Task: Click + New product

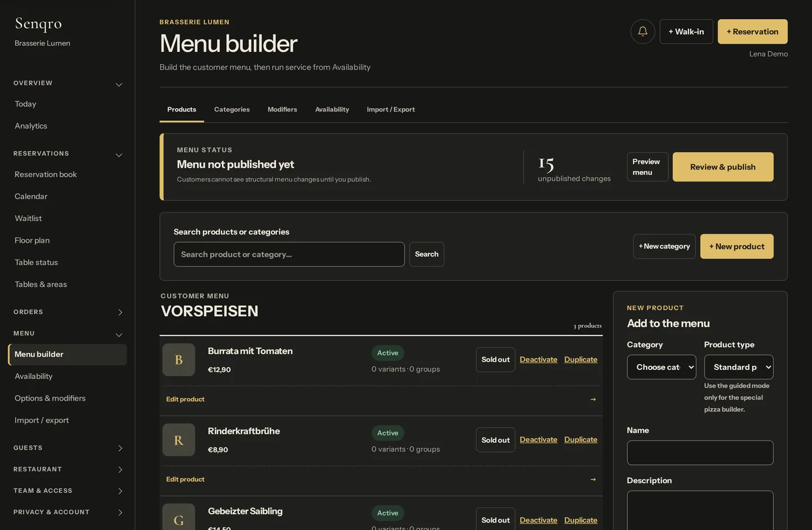Action: pos(737,246)
